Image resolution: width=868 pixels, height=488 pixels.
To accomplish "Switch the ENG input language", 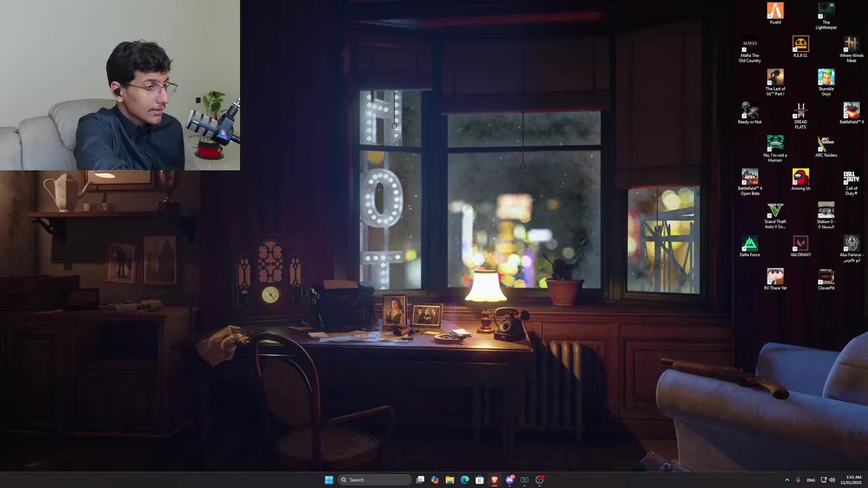I will coord(810,480).
